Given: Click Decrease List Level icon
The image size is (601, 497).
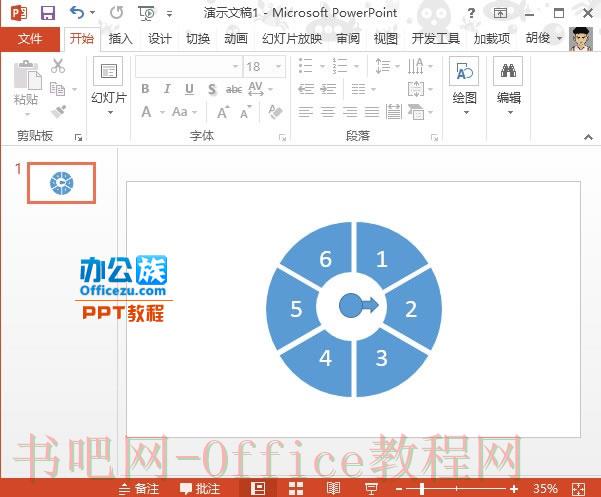Looking at the screenshot, I should [306, 89].
